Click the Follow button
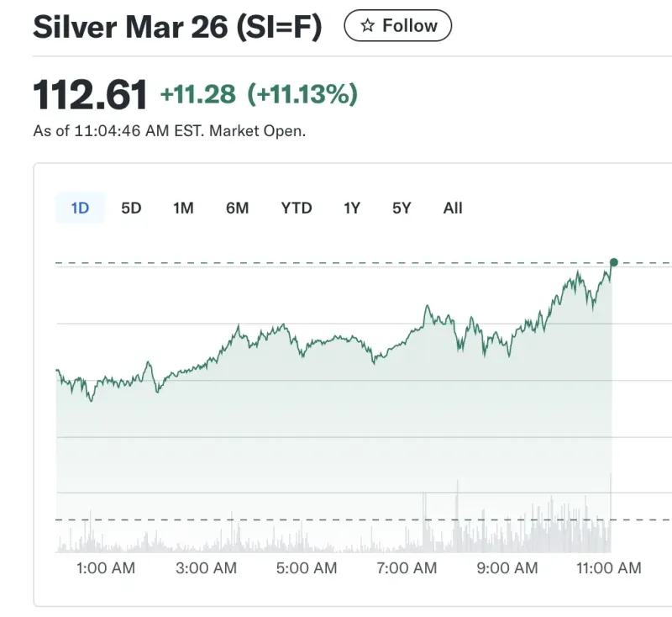The width and height of the screenshot is (672, 617). coord(397,26)
